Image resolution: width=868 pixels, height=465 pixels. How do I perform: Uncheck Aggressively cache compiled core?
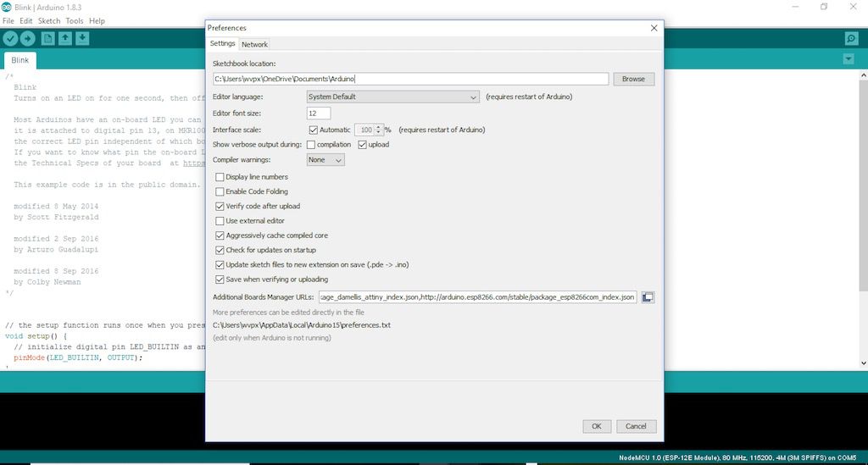220,235
